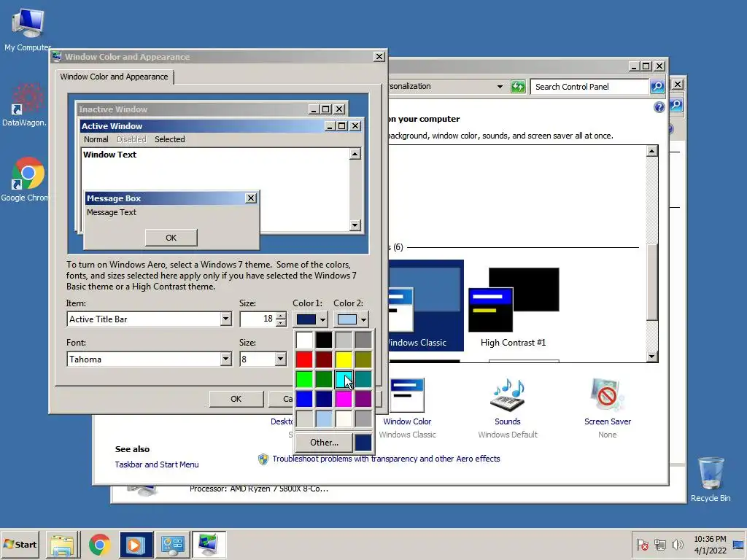Pick the magenta color swatch
The width and height of the screenshot is (747, 560).
tap(344, 399)
